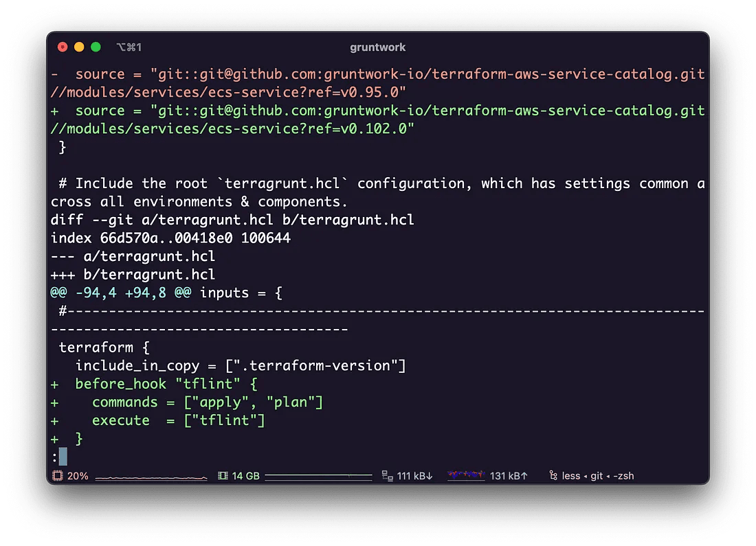The height and width of the screenshot is (546, 756).
Task: Click the CPU 20% usage graph line
Action: [151, 477]
